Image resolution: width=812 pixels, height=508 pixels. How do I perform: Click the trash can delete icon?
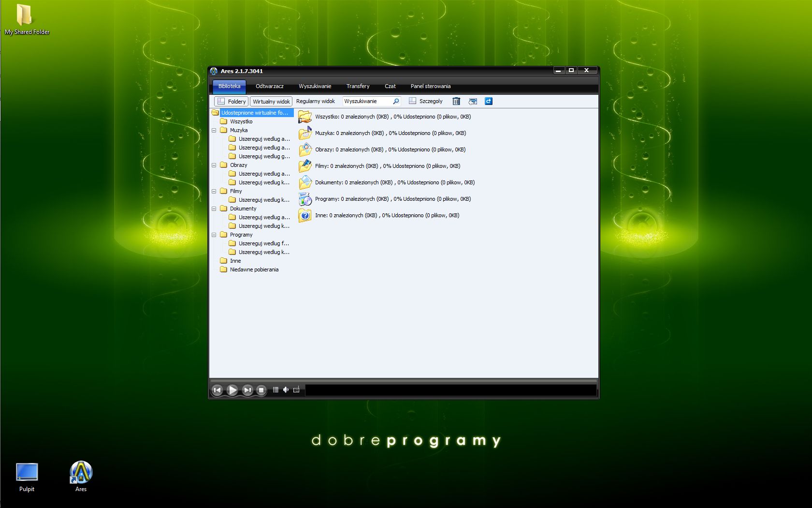pyautogui.click(x=456, y=102)
